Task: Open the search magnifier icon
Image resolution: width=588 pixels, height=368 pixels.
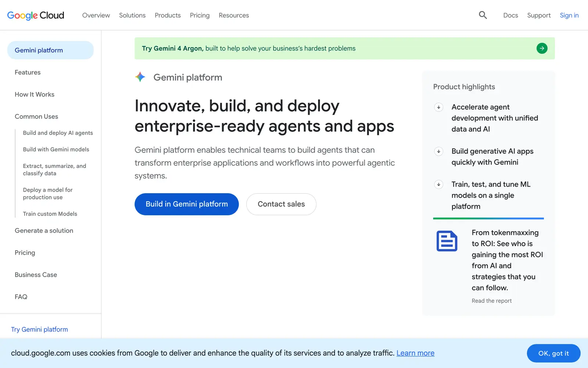Action: [483, 15]
